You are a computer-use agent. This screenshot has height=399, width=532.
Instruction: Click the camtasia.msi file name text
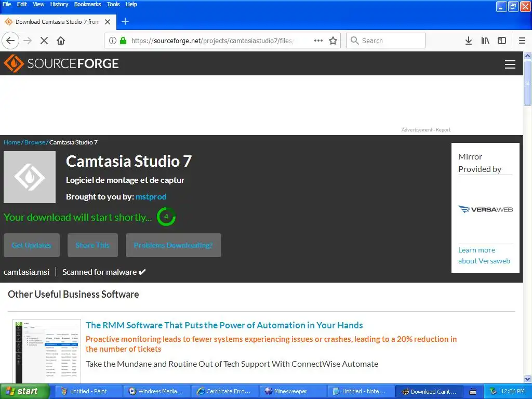26,272
